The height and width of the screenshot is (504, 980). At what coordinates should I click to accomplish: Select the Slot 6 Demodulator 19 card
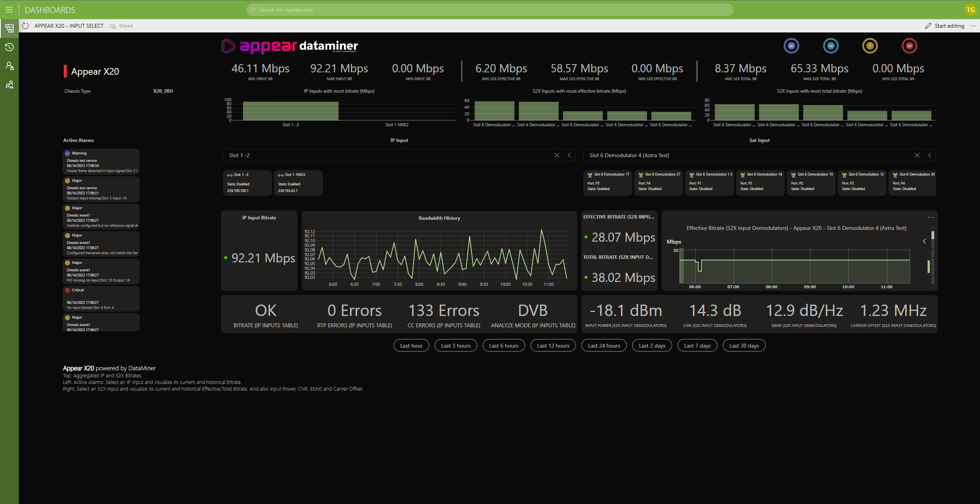tap(760, 182)
